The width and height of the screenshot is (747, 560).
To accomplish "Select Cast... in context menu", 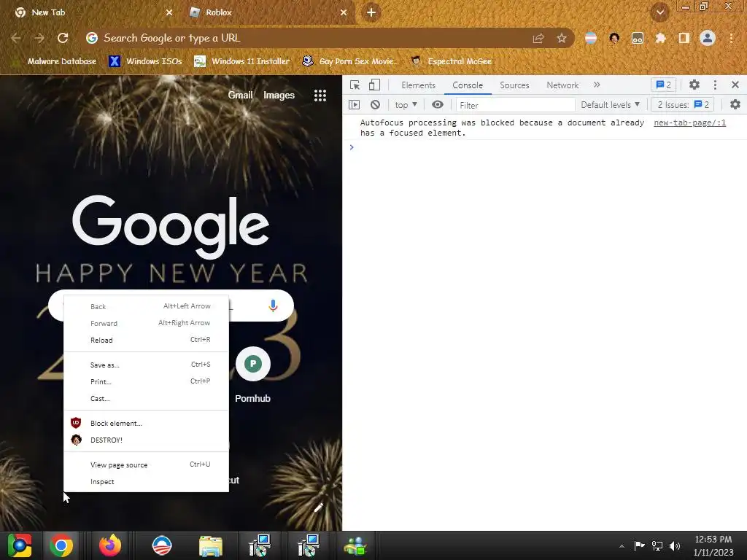I will coord(146,399).
